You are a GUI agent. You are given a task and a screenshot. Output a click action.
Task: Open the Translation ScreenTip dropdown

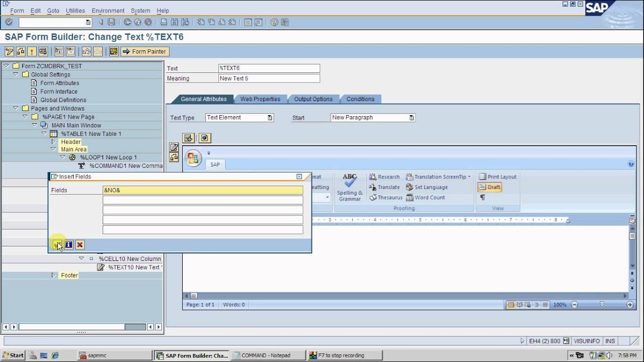469,177
